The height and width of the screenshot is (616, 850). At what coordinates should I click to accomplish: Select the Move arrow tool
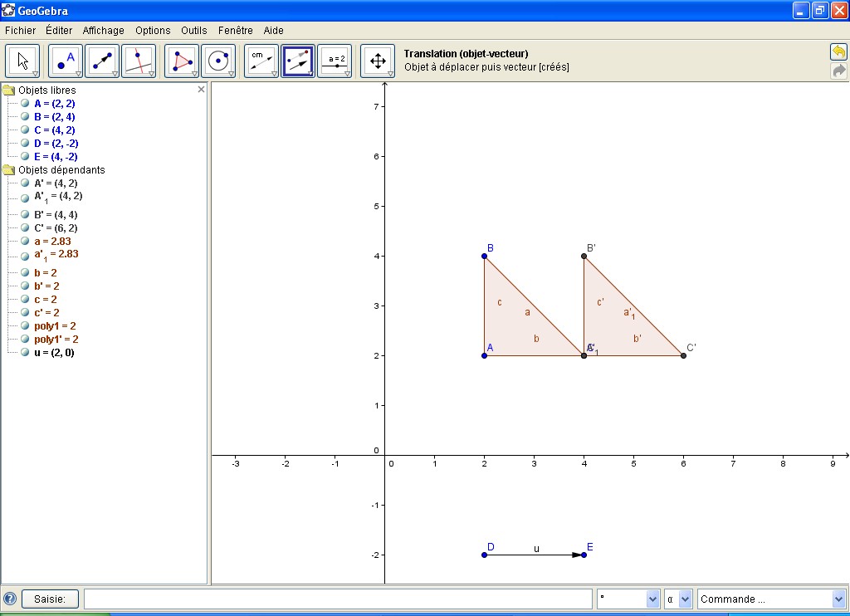(22, 61)
